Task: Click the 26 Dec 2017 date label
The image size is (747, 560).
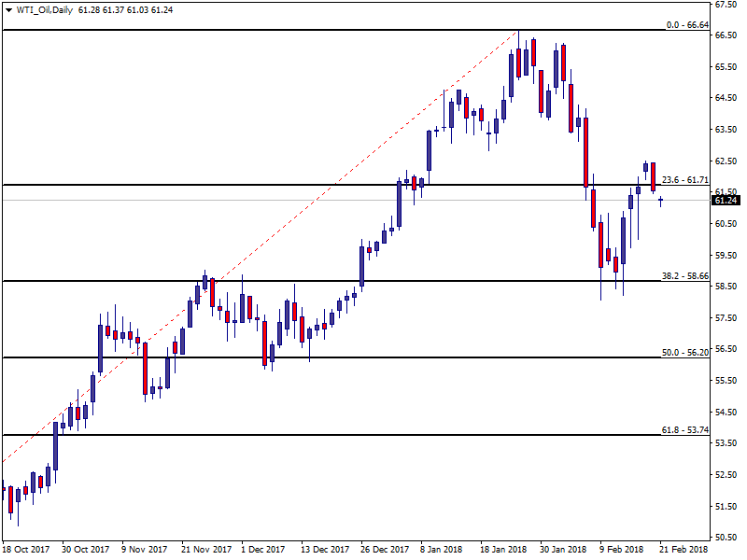Action: (x=385, y=551)
